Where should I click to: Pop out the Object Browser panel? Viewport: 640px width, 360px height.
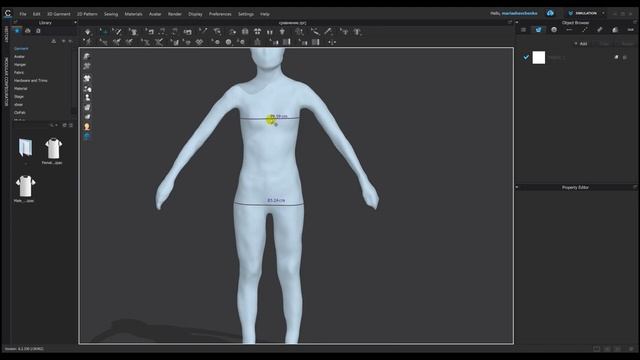click(635, 23)
